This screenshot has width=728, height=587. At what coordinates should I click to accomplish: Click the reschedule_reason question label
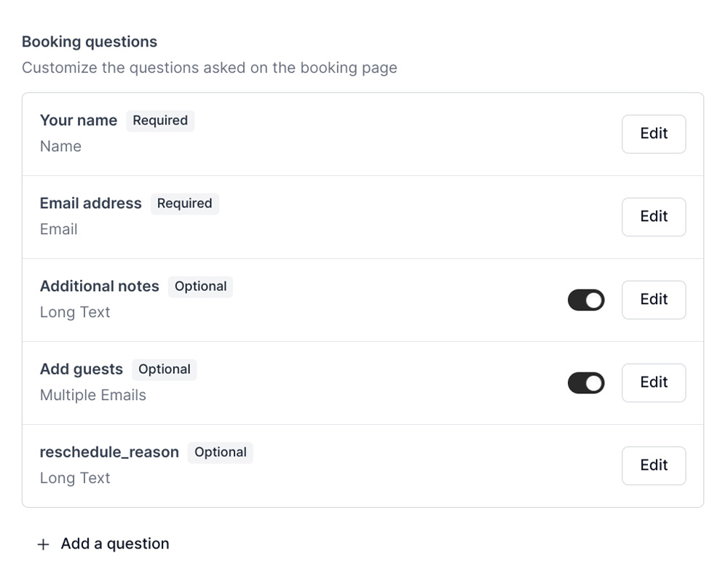coord(109,452)
